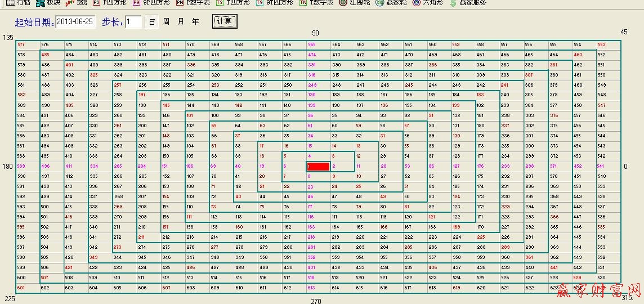Screen dimensions: 644x304
Task: Set period unit to 年 (year)
Action: tap(195, 22)
